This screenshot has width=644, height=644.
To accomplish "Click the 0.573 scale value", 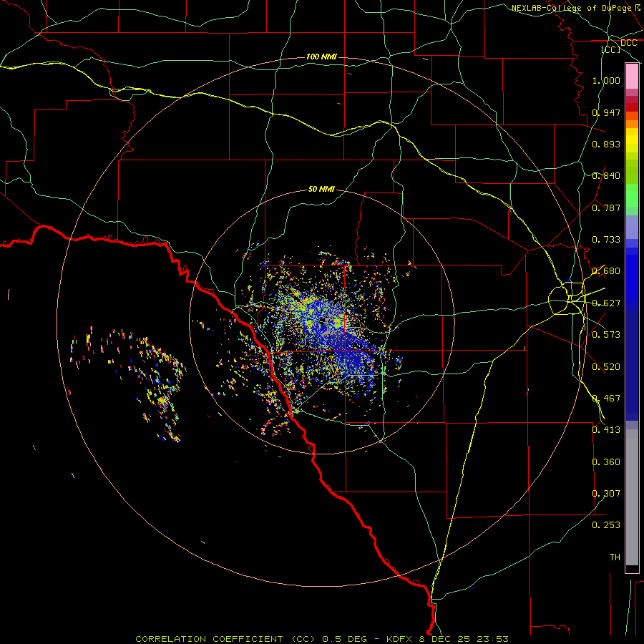I will (x=606, y=335).
